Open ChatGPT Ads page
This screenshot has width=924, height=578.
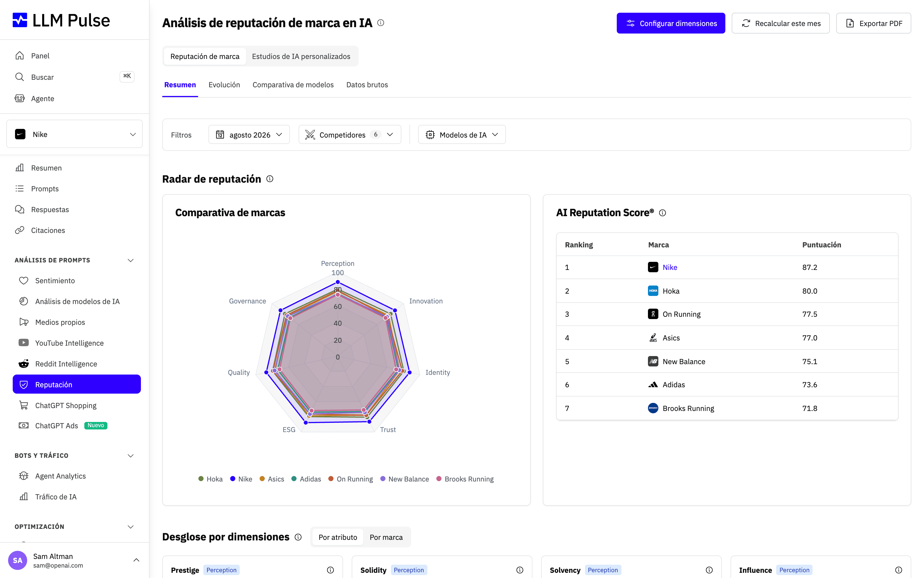(x=77, y=425)
